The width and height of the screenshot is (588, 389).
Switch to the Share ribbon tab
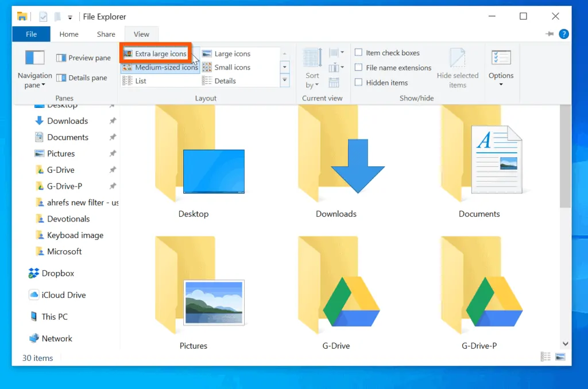[106, 34]
